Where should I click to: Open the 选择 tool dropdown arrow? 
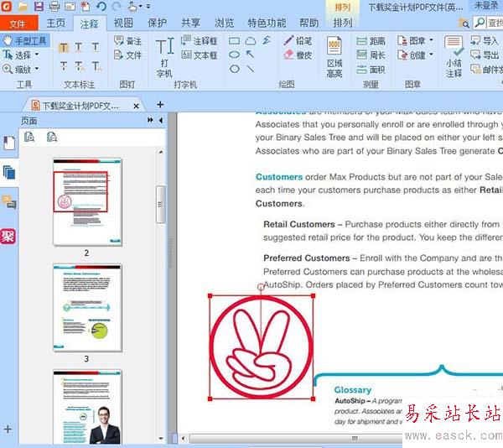click(x=37, y=55)
